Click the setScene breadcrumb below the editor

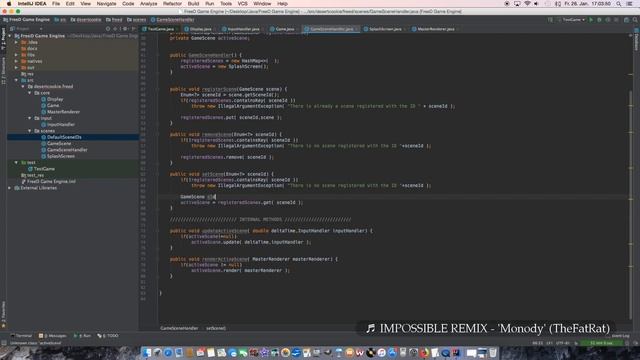click(x=216, y=328)
